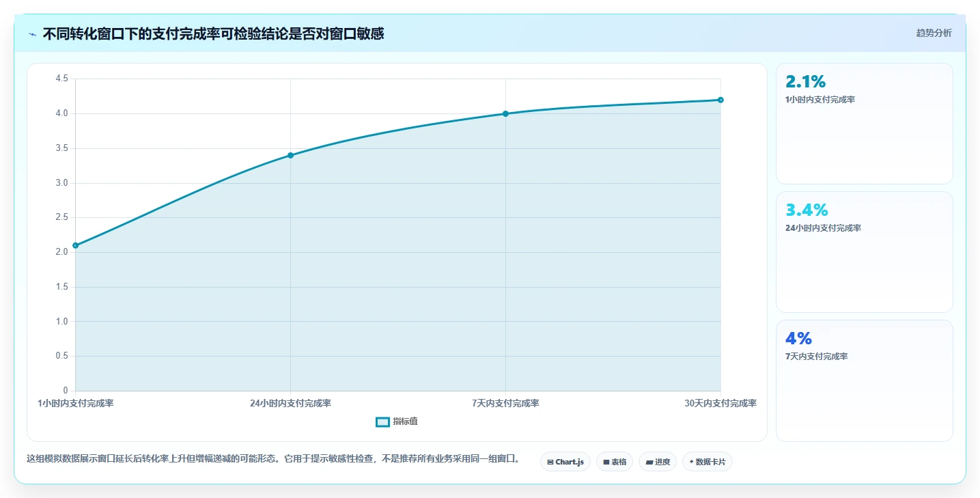
Task: Open the 2.1% metric card
Action: [x=864, y=124]
